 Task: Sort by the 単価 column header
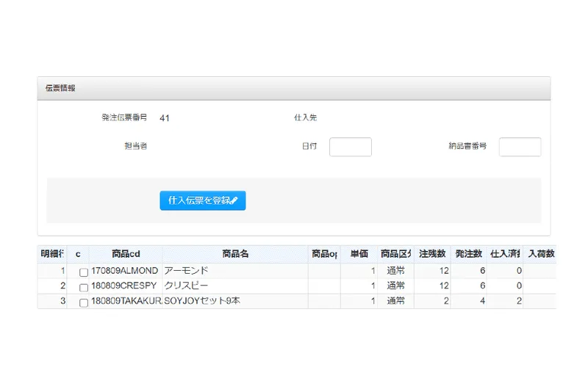tap(359, 254)
